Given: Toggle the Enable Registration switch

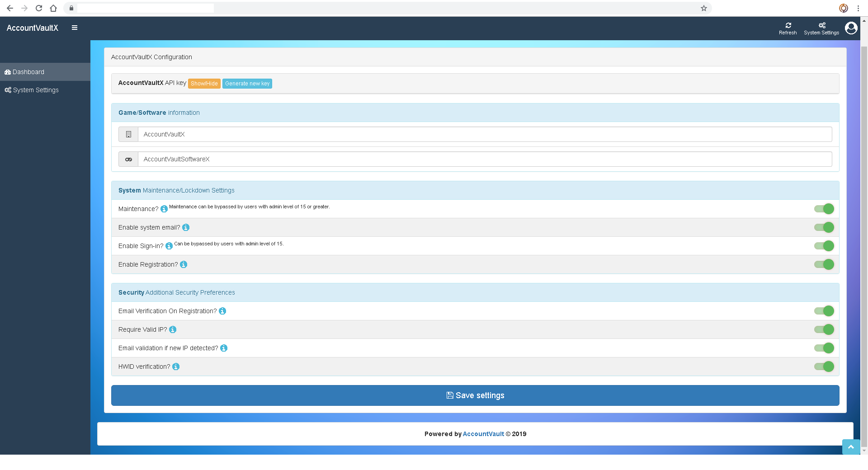Looking at the screenshot, I should 824,264.
